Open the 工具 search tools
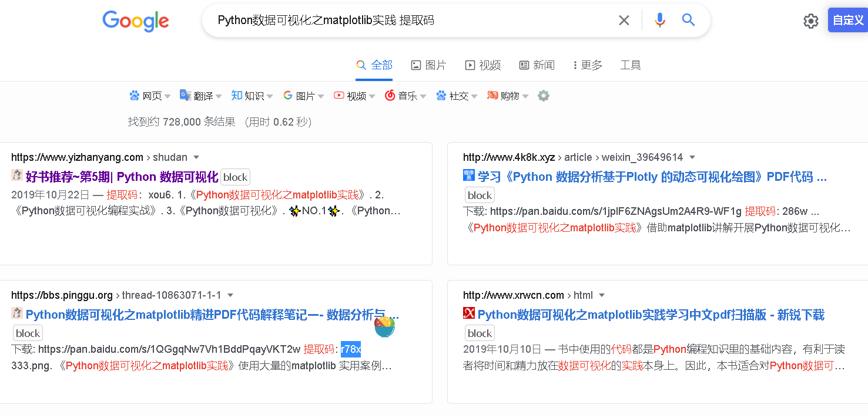Screen dimensions: 868x415 [631, 65]
